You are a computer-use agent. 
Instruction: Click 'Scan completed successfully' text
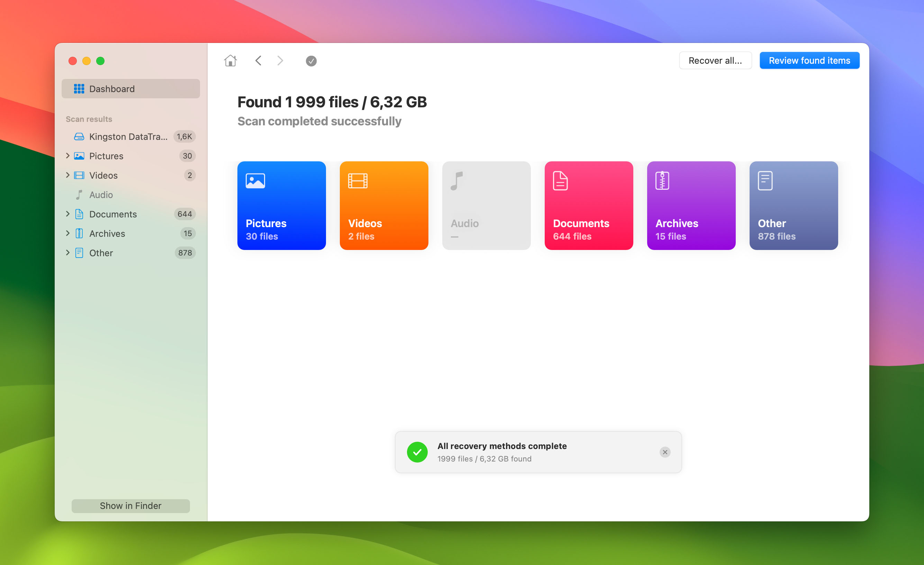(x=319, y=121)
